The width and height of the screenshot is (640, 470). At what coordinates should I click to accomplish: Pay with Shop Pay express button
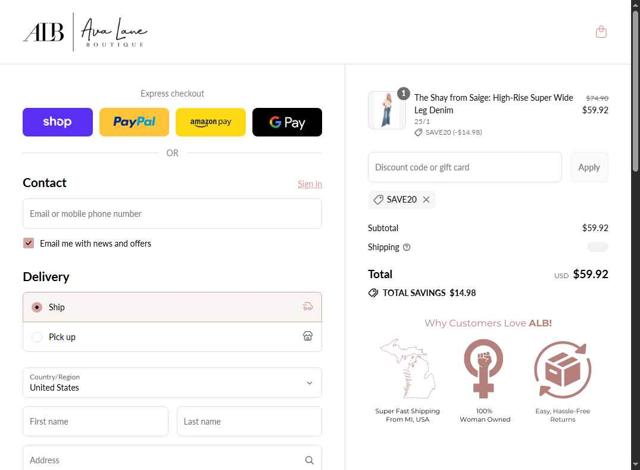point(58,122)
